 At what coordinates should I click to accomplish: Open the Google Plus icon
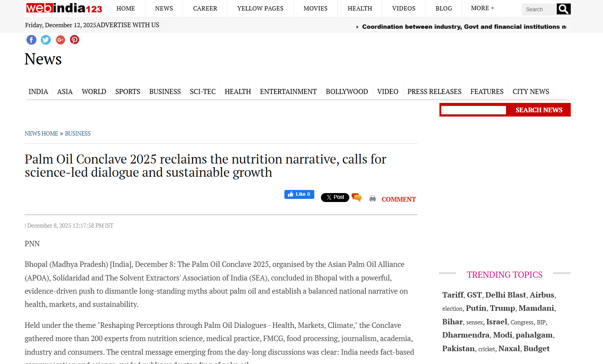pyautogui.click(x=60, y=40)
